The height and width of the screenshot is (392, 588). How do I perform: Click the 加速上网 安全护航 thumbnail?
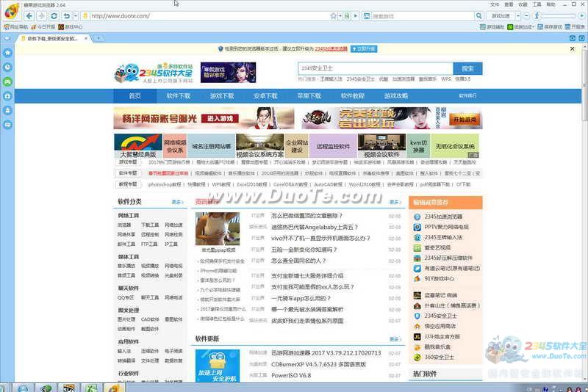[x=217, y=366]
